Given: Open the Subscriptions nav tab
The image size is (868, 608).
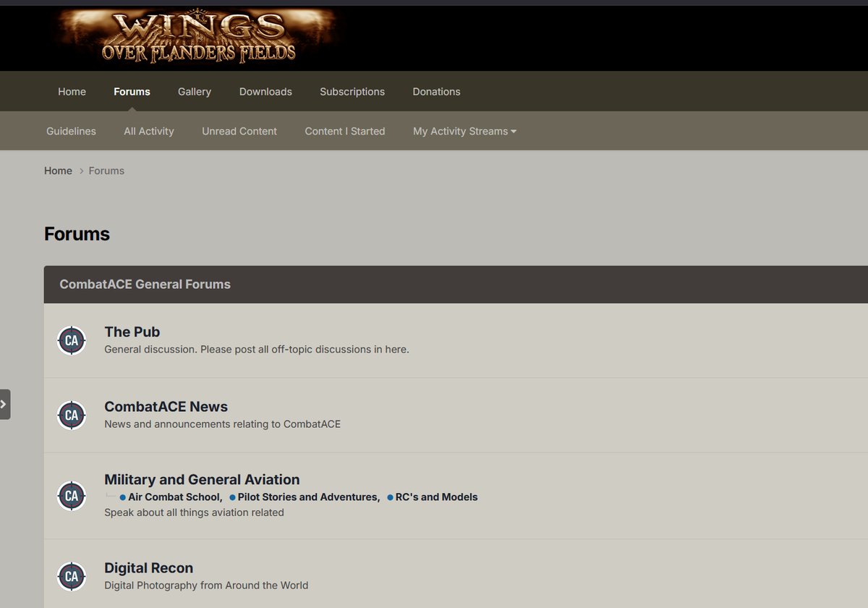Looking at the screenshot, I should [352, 91].
